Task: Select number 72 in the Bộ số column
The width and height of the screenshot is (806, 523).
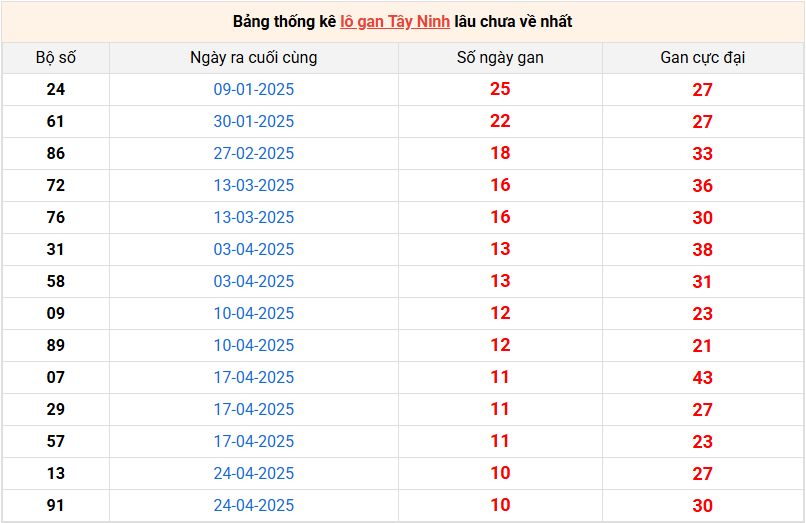Action: pyautogui.click(x=56, y=185)
